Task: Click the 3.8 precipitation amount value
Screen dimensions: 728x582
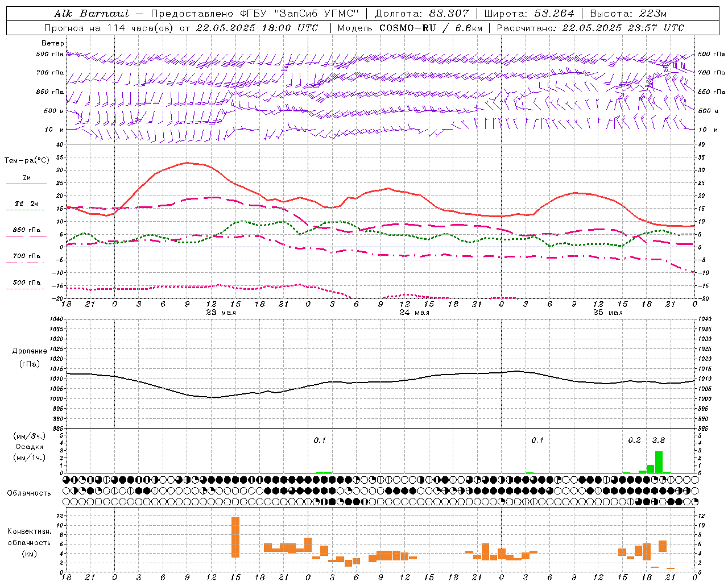Action: 658,440
